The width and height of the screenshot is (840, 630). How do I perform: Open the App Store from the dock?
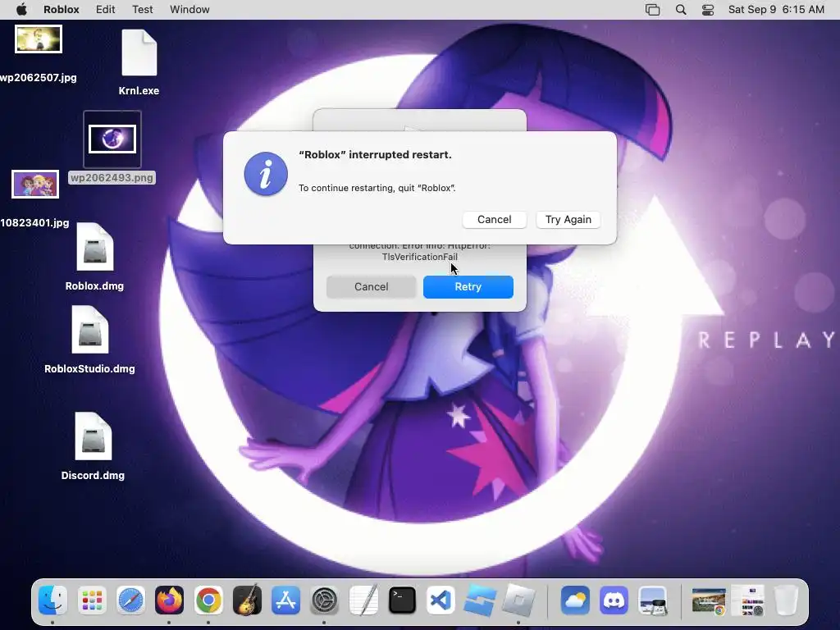pyautogui.click(x=285, y=600)
